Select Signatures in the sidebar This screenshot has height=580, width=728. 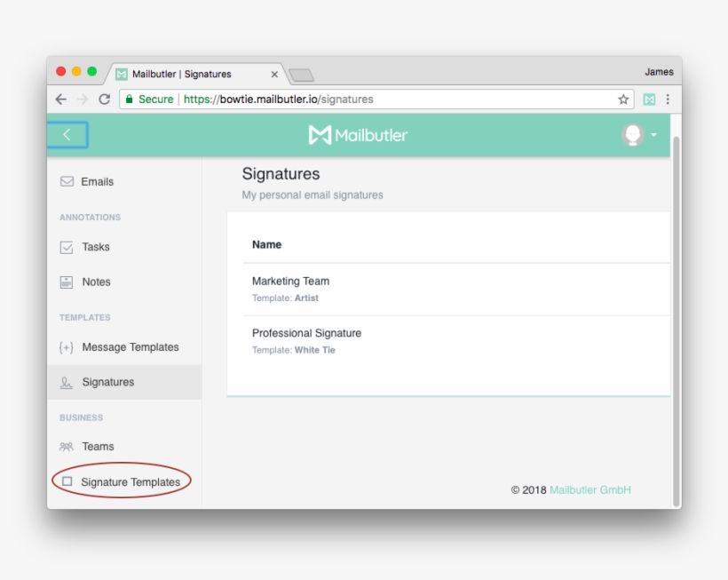point(107,382)
